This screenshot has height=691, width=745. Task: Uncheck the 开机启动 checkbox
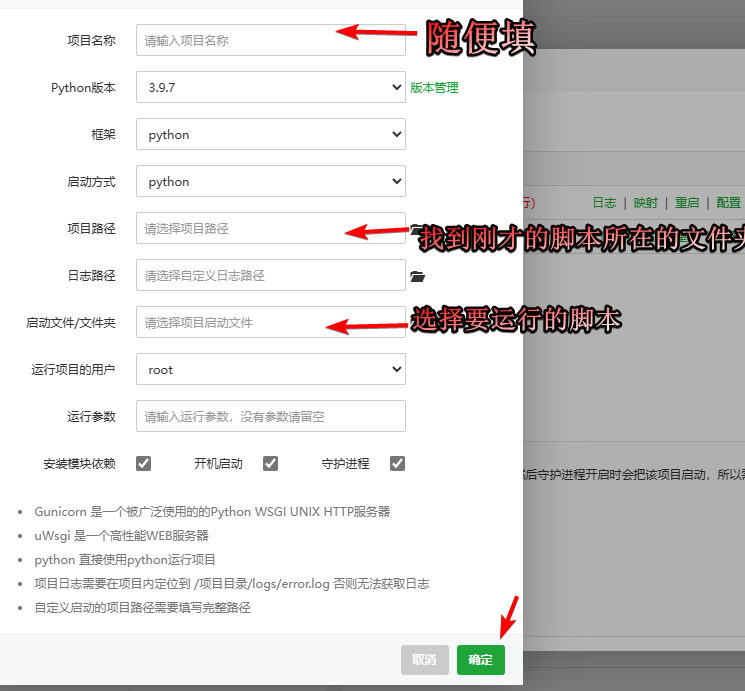point(270,463)
